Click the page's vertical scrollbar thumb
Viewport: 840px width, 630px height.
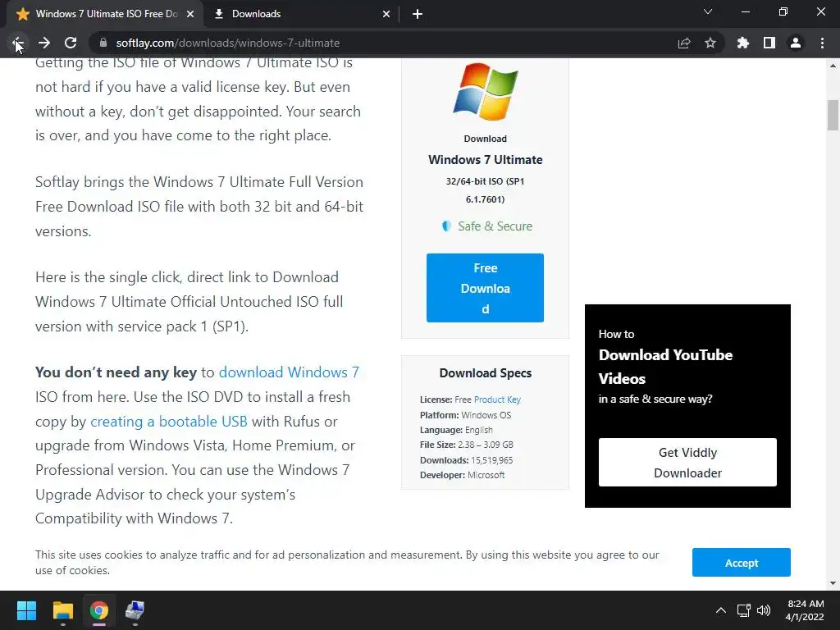pos(833,115)
